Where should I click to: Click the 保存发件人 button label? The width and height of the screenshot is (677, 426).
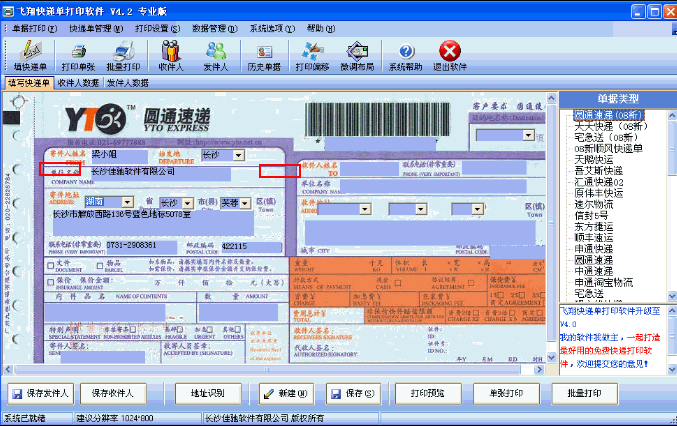click(x=47, y=393)
